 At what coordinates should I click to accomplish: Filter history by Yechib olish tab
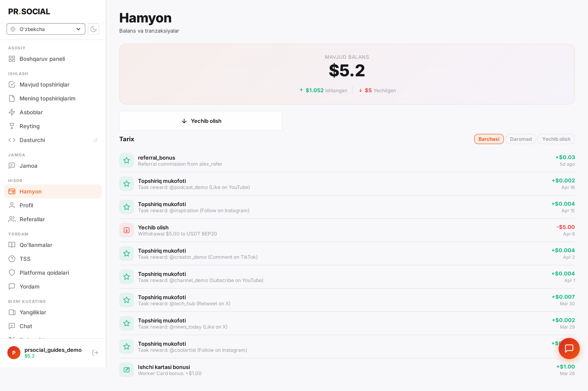tap(556, 139)
